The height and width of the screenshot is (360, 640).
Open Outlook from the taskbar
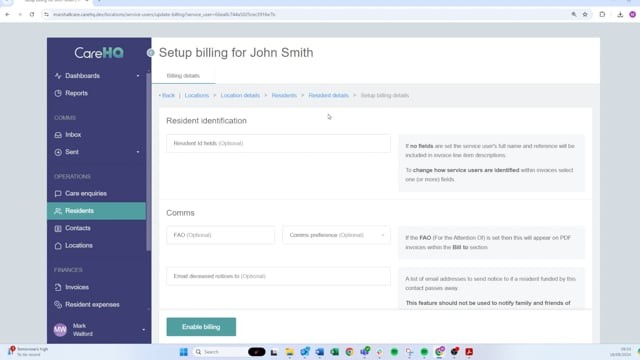click(304, 352)
